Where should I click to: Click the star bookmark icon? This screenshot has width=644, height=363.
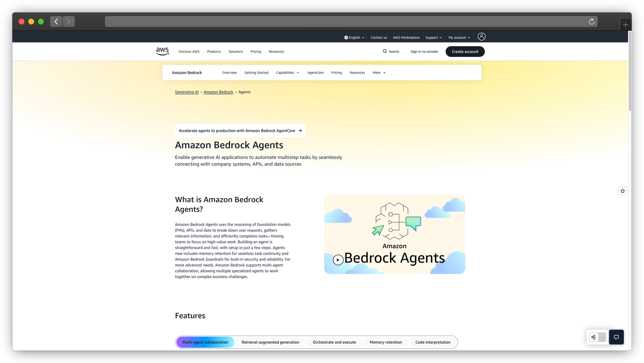click(x=622, y=191)
